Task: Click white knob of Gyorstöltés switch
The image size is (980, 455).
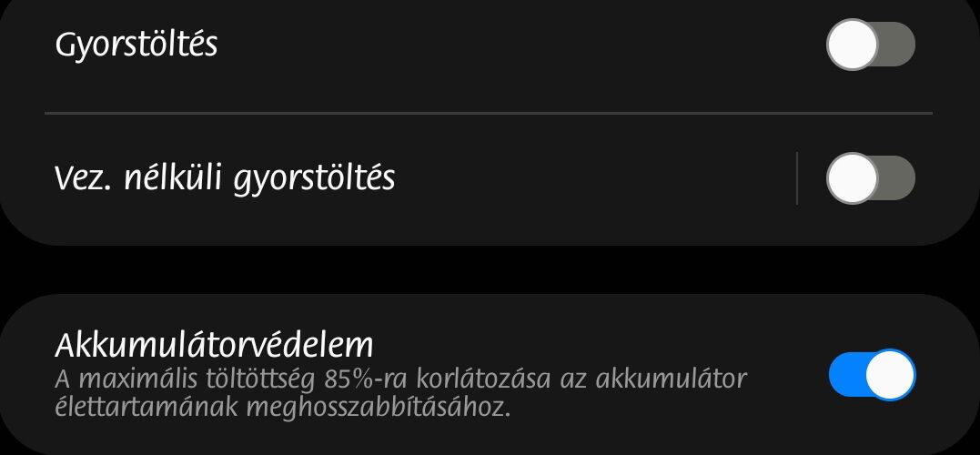Action: 852,45
